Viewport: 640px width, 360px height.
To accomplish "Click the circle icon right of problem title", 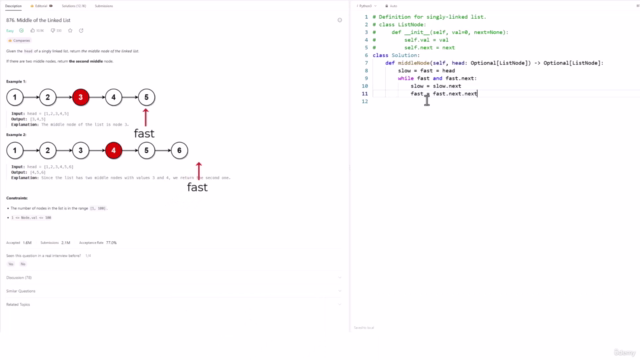I will pyautogui.click(x=340, y=20).
